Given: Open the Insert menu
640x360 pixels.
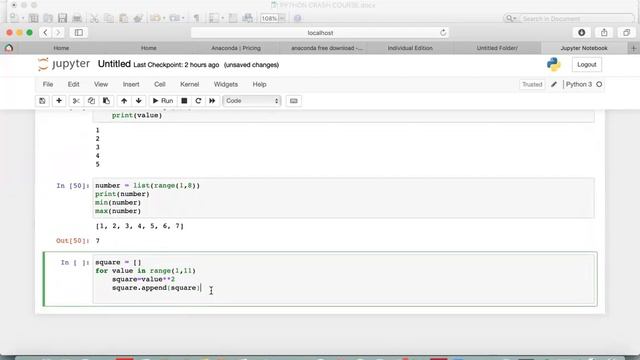Looking at the screenshot, I should pyautogui.click(x=131, y=84).
